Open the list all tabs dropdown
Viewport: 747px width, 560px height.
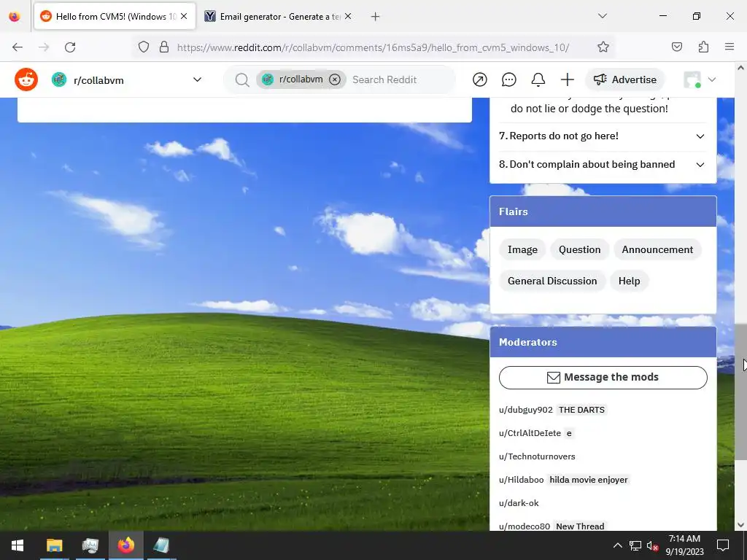coord(602,16)
